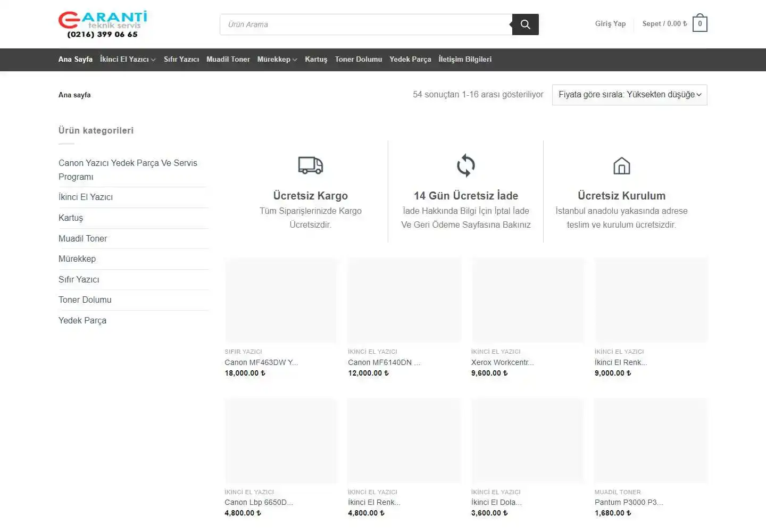
Task: Open Sıfır Yazıcı sidebar category
Action: pos(79,279)
